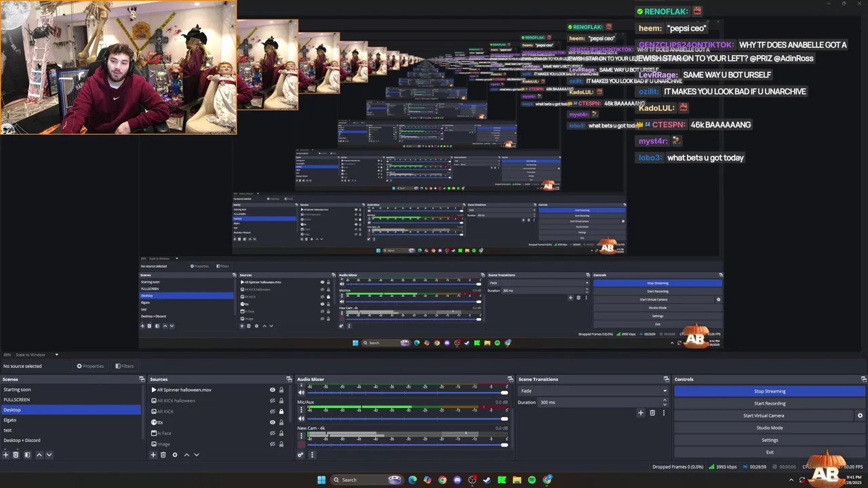Image resolution: width=868 pixels, height=488 pixels.
Task: Add a new source with the plus icon
Action: (153, 455)
